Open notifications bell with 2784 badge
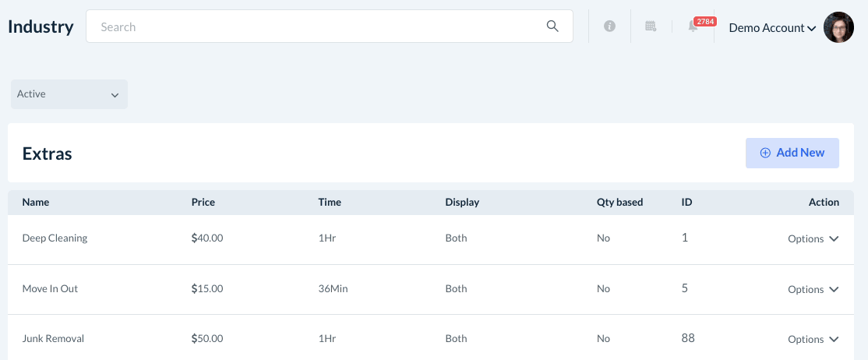 (x=693, y=26)
